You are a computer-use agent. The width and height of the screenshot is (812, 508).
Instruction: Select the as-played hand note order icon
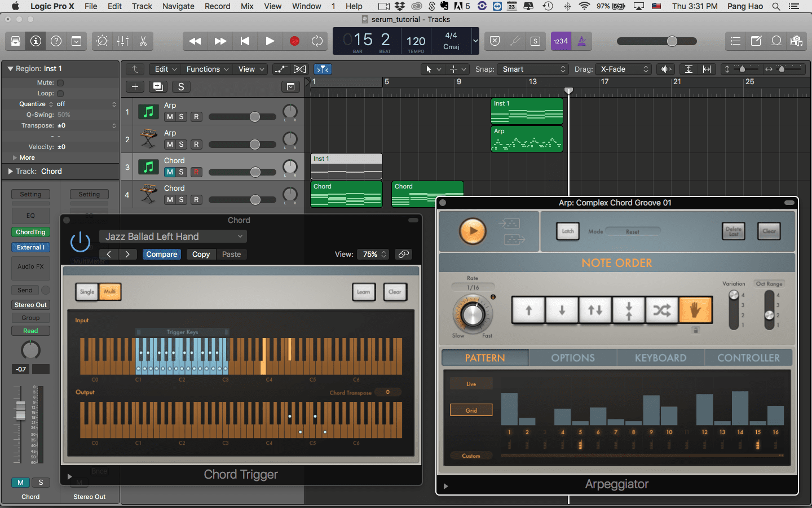click(695, 310)
